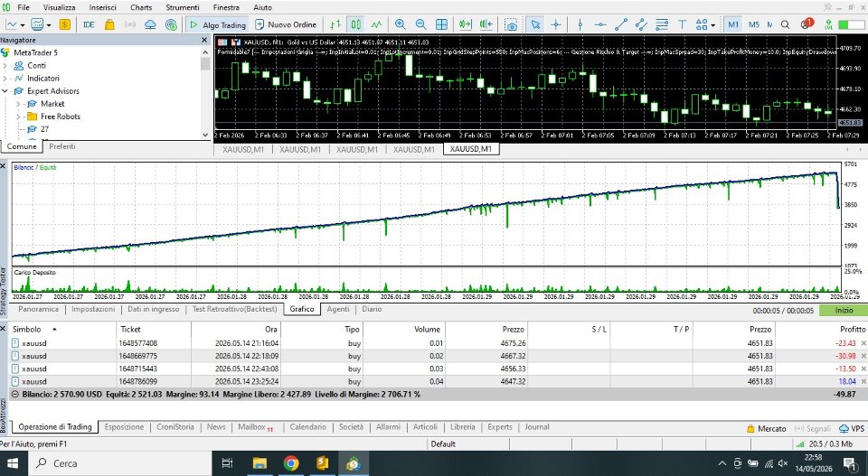Open Chrome from the Windows taskbar

[291, 463]
